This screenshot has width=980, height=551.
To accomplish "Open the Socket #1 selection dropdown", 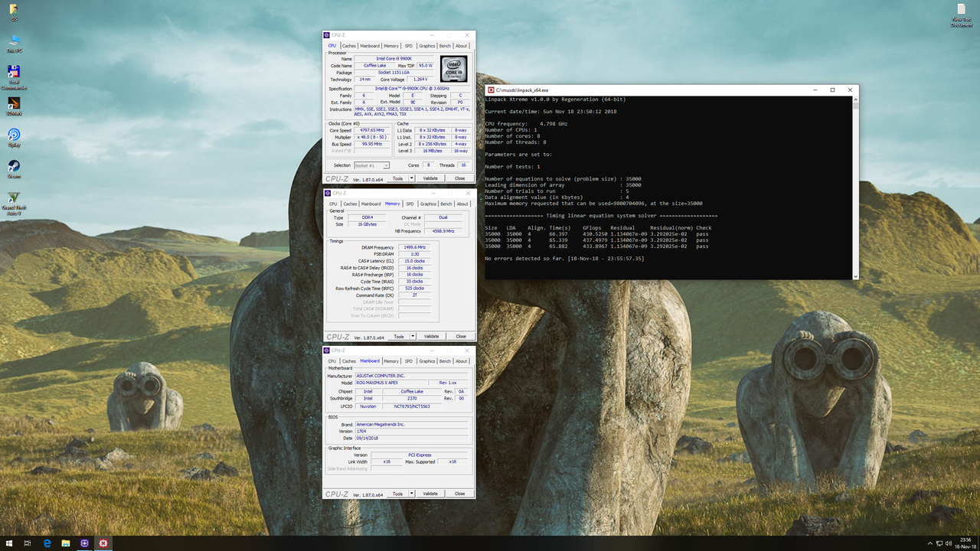I will [x=371, y=165].
